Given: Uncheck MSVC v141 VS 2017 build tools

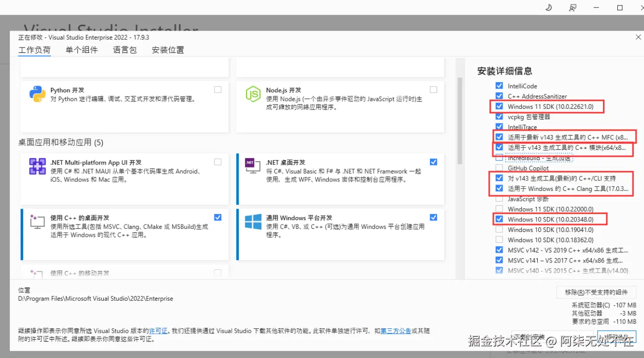Looking at the screenshot, I should 499,260.
